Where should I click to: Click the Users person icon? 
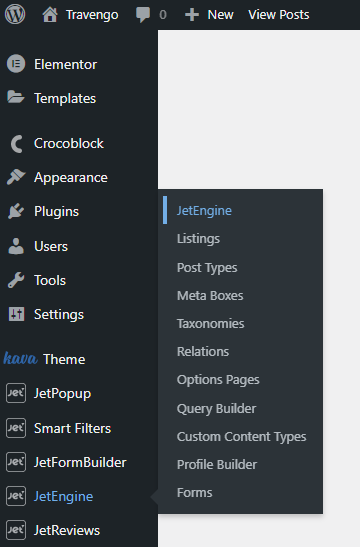tap(16, 246)
